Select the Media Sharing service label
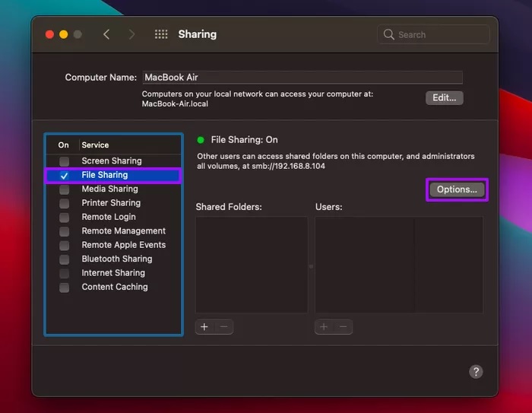Image resolution: width=532 pixels, height=413 pixels. click(x=110, y=189)
